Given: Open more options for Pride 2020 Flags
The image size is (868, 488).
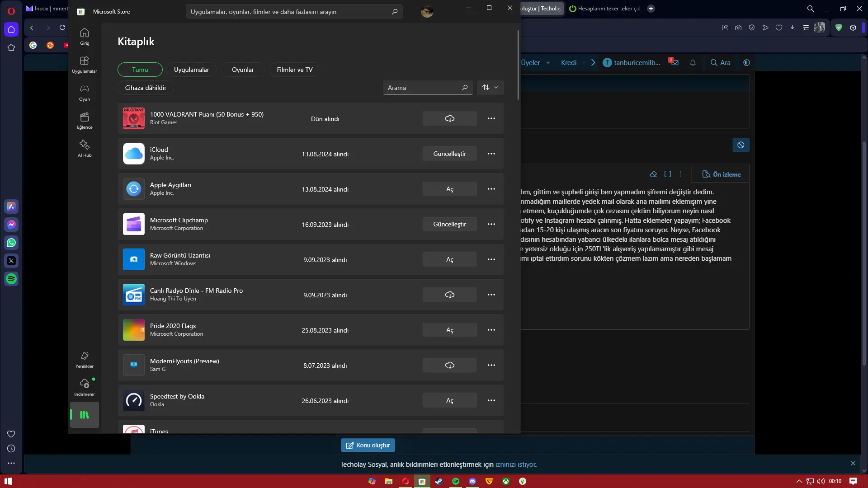Looking at the screenshot, I should coord(491,330).
